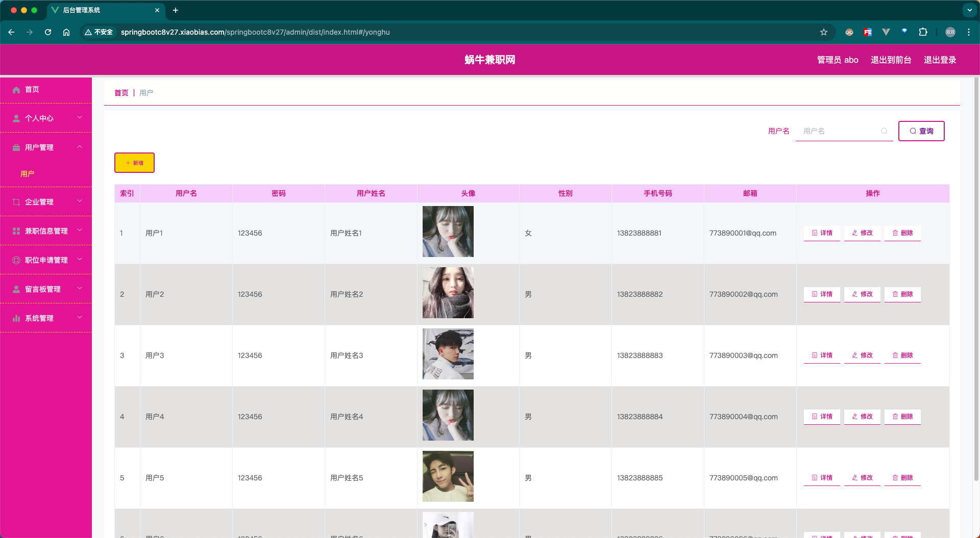Expand the 企业管理 sidebar menu
Screen dimensions: 980x538
pyautogui.click(x=46, y=202)
